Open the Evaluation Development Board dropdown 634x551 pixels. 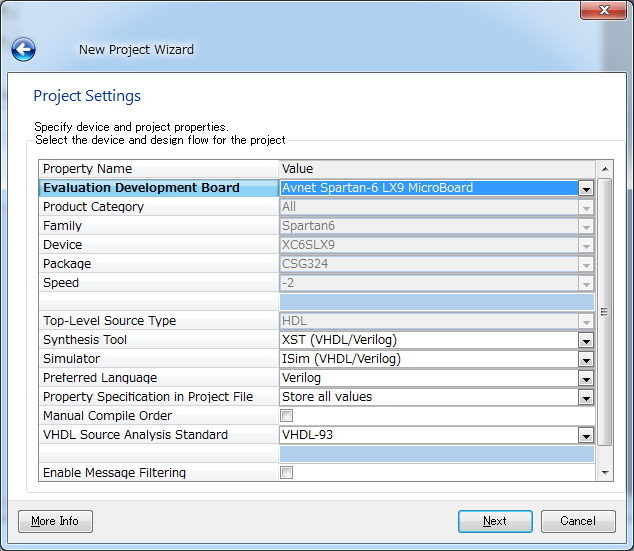point(586,188)
